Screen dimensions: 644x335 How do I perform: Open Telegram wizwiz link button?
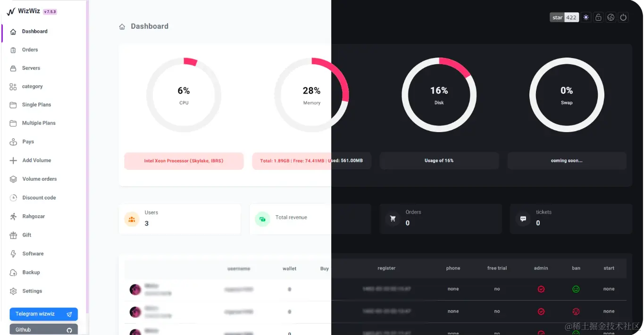pos(43,314)
